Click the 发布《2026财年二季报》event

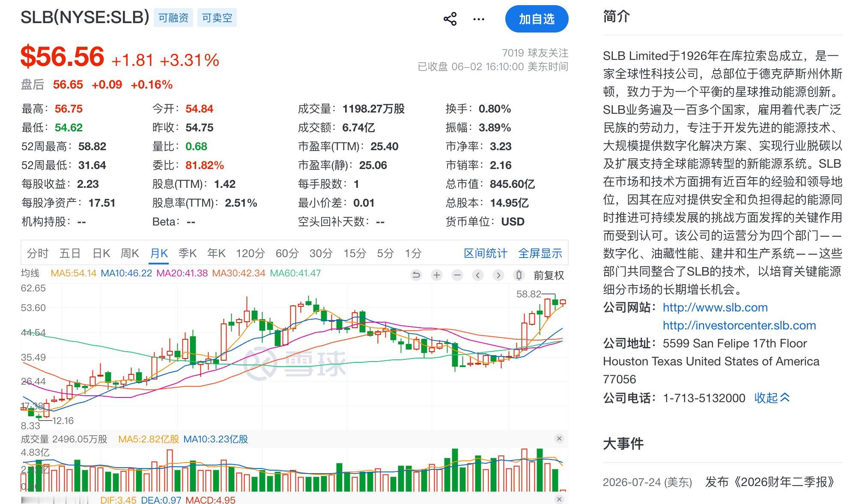(770, 482)
